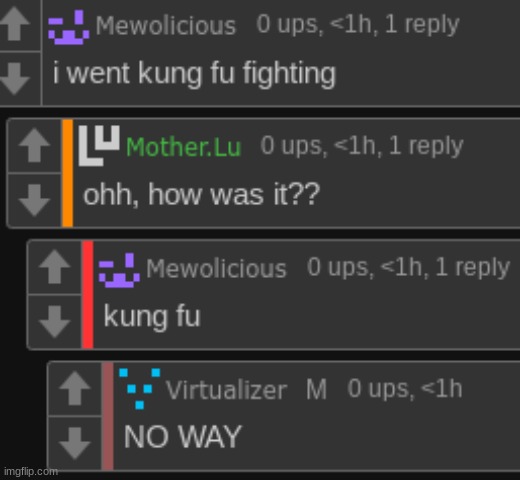This screenshot has width=520, height=480.
Task: Click Mewolicious's purple pixel avatar on top comment
Action: [x=69, y=27]
